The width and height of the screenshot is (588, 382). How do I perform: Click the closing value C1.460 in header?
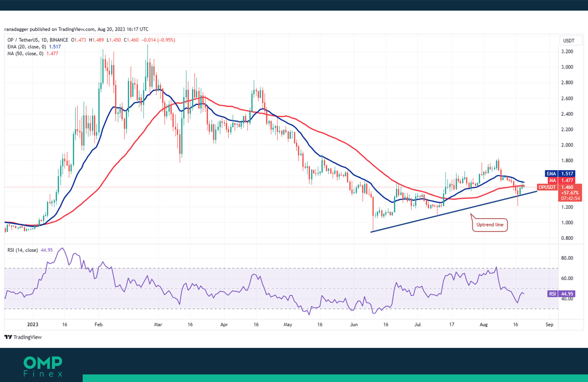[x=131, y=40]
